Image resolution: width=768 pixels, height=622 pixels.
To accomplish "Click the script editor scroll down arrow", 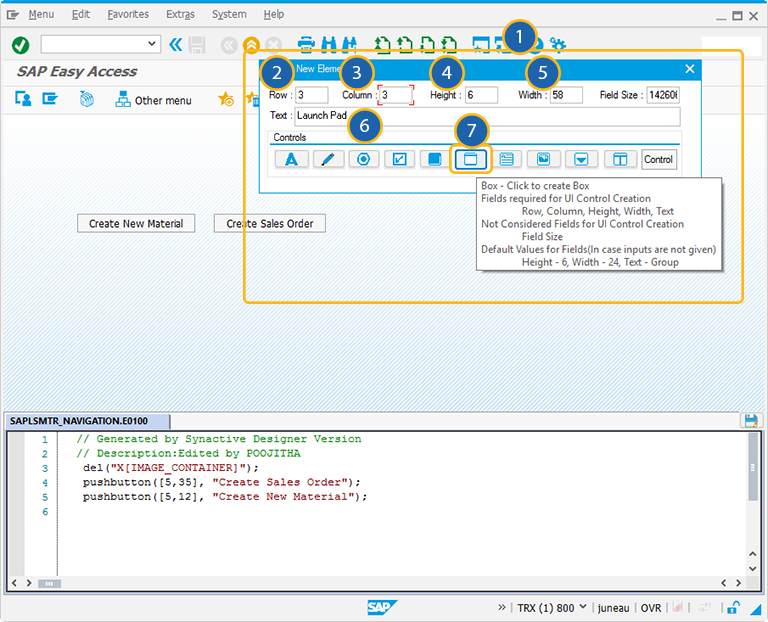I will (x=753, y=569).
